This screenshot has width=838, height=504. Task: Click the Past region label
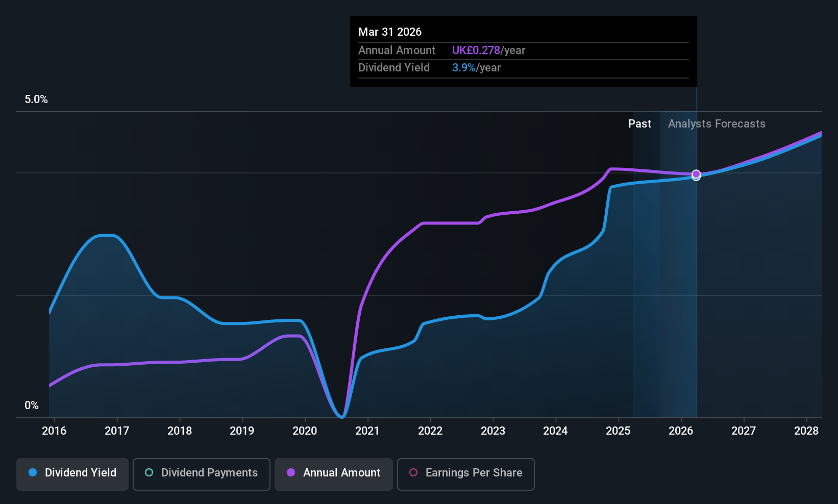coord(639,124)
